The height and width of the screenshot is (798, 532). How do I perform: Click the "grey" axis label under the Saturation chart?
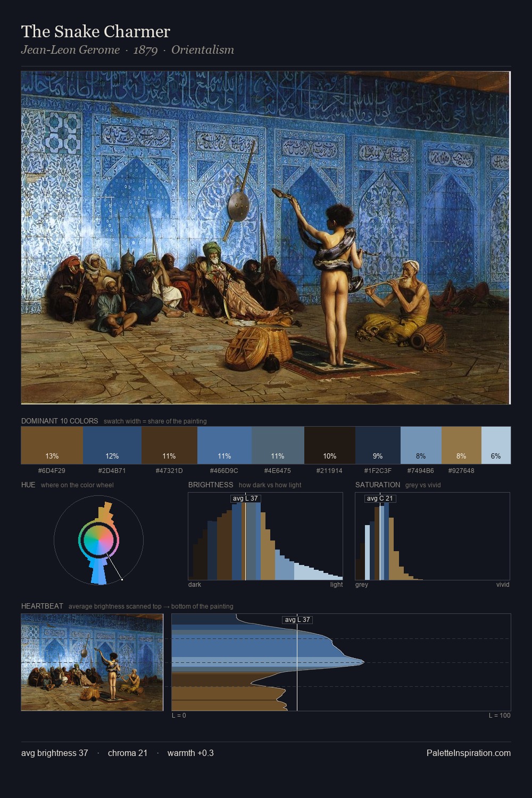point(362,585)
